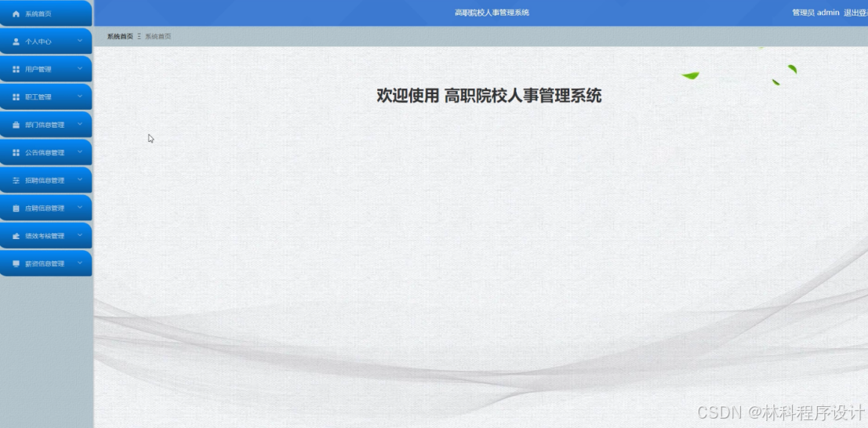Click the monitor icon for 薪资信息管理
The image size is (868, 428).
click(x=16, y=263)
